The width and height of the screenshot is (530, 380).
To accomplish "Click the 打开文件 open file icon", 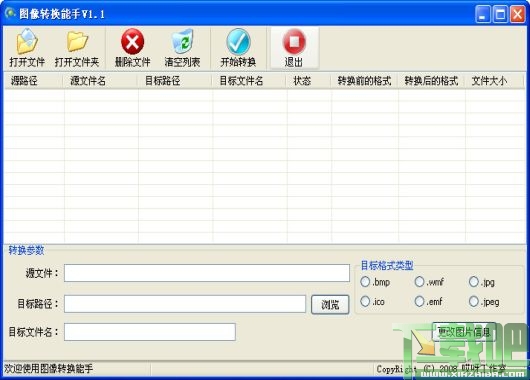I will 27,42.
